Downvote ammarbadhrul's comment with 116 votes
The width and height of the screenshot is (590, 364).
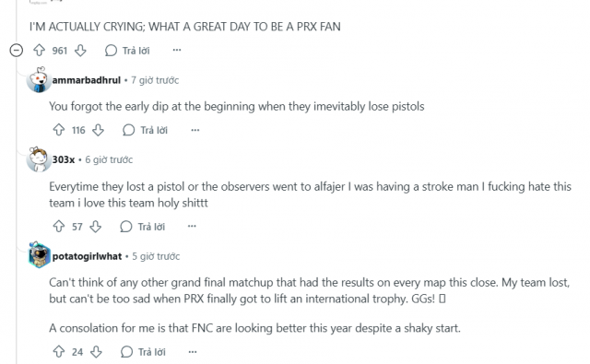[99, 130]
